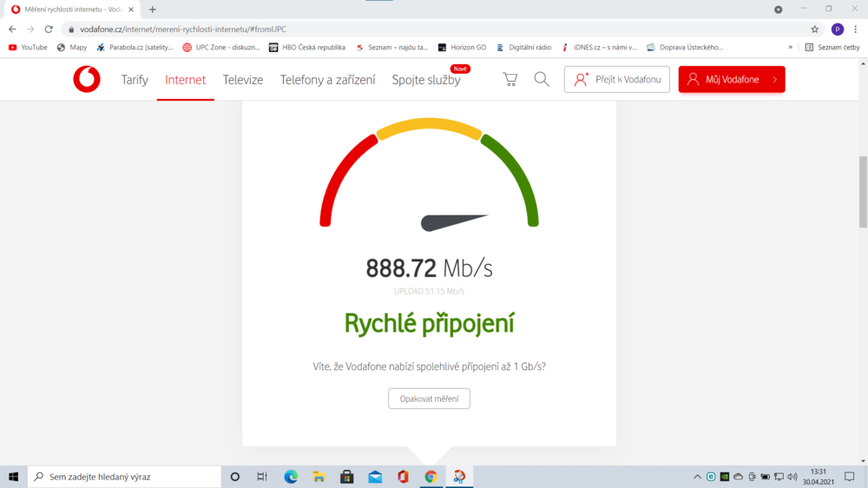Open a new browser tab
Image resolution: width=868 pixels, height=488 pixels.
[x=152, y=10]
